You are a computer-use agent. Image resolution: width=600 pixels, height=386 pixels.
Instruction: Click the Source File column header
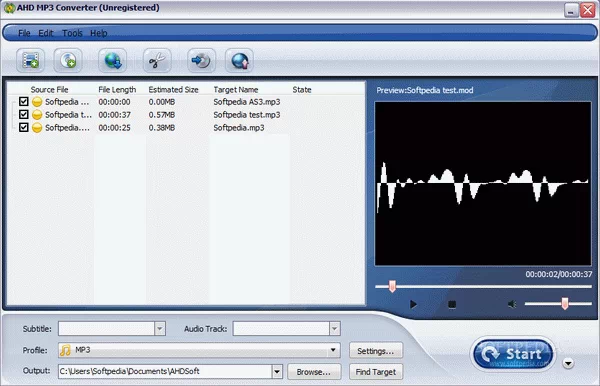click(x=49, y=90)
